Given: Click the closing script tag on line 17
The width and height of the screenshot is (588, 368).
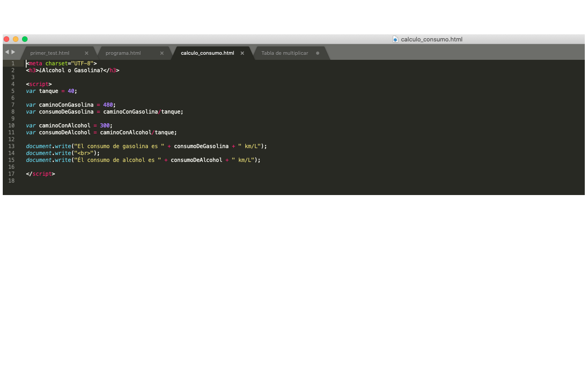Looking at the screenshot, I should 40,174.
